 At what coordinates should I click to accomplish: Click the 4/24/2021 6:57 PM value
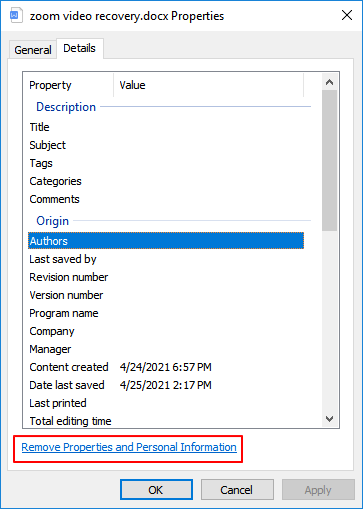click(166, 367)
